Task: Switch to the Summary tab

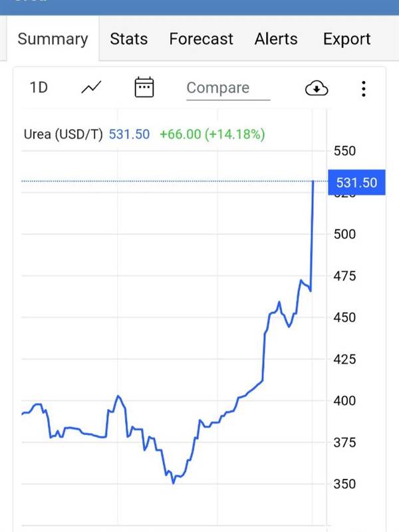Action: (x=53, y=39)
